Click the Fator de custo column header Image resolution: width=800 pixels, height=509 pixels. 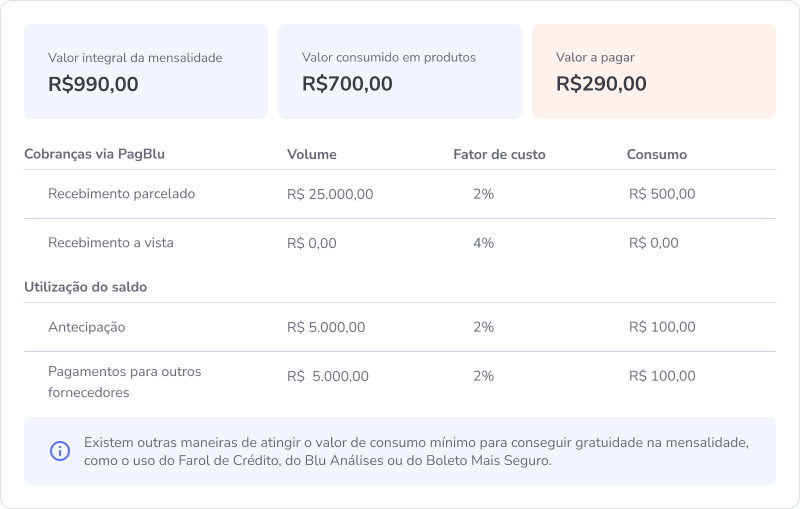499,155
